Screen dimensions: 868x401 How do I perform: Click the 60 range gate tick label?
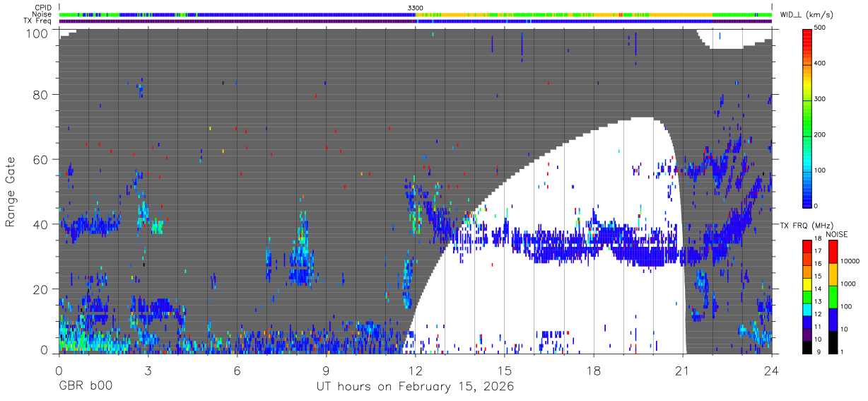point(42,159)
